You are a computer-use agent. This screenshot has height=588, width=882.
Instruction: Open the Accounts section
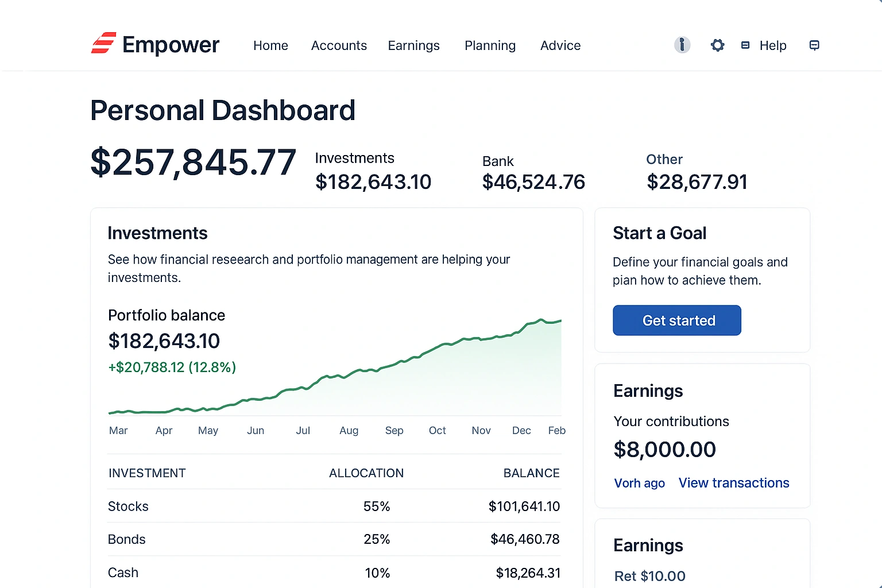[339, 45]
